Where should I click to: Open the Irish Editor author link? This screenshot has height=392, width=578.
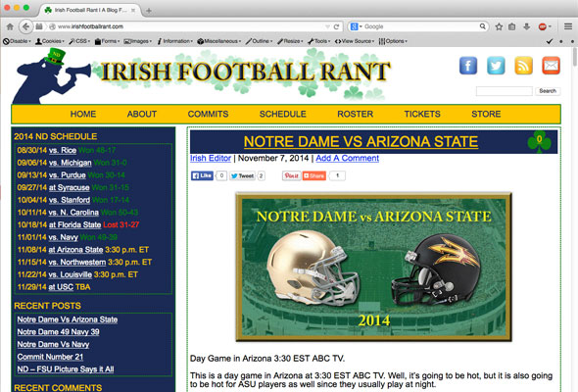click(x=211, y=158)
